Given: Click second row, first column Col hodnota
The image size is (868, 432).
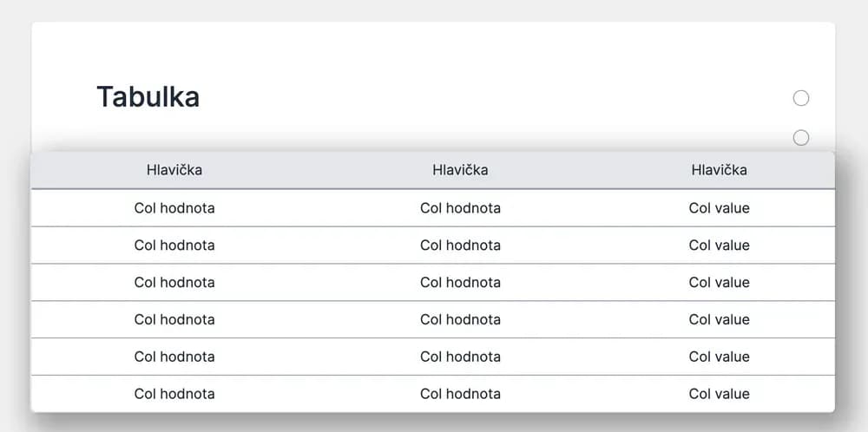Looking at the screenshot, I should click(174, 245).
